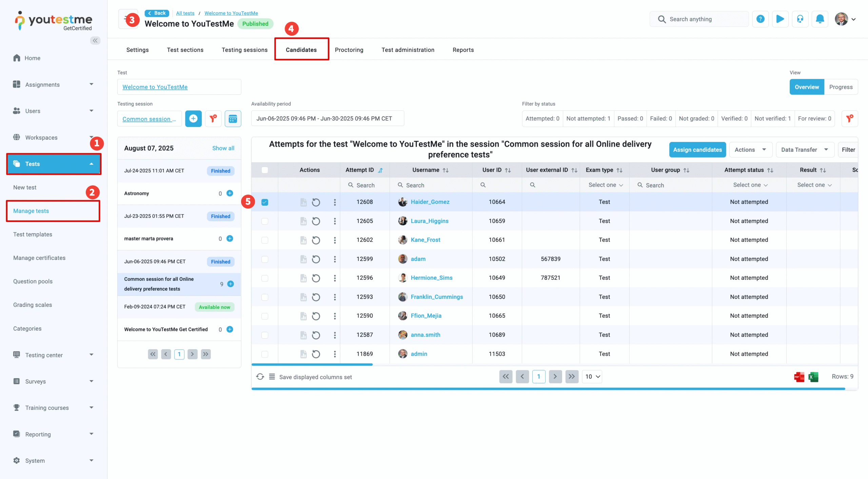Open three-dot menu for Kane_Frost row
Image resolution: width=868 pixels, height=479 pixels.
335,240
